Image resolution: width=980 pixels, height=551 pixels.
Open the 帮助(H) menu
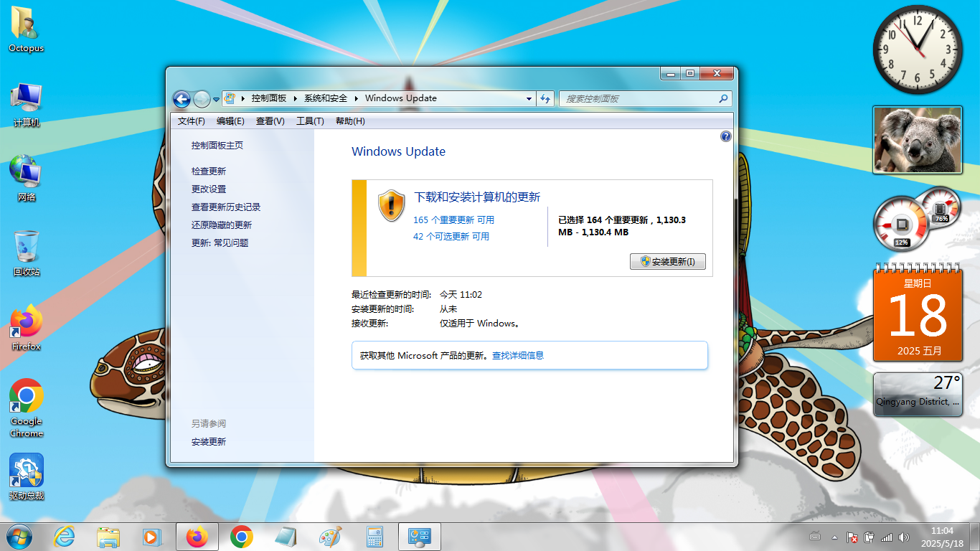[350, 121]
